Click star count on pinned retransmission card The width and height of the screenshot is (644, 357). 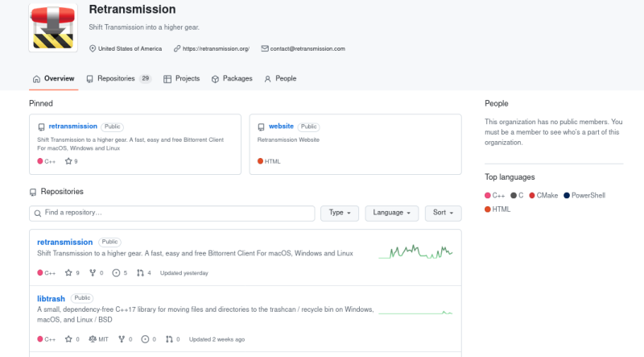72,161
